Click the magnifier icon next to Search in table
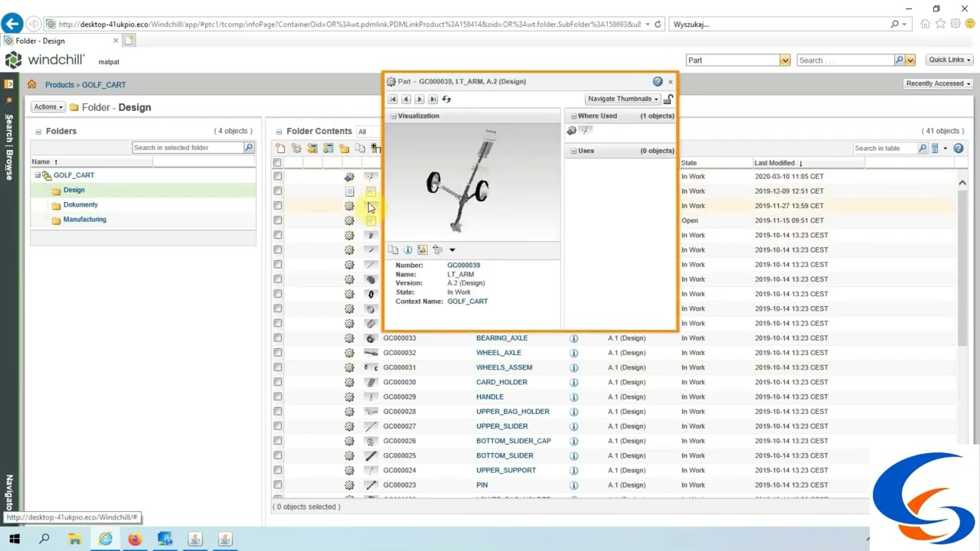This screenshot has height=551, width=980. click(923, 148)
